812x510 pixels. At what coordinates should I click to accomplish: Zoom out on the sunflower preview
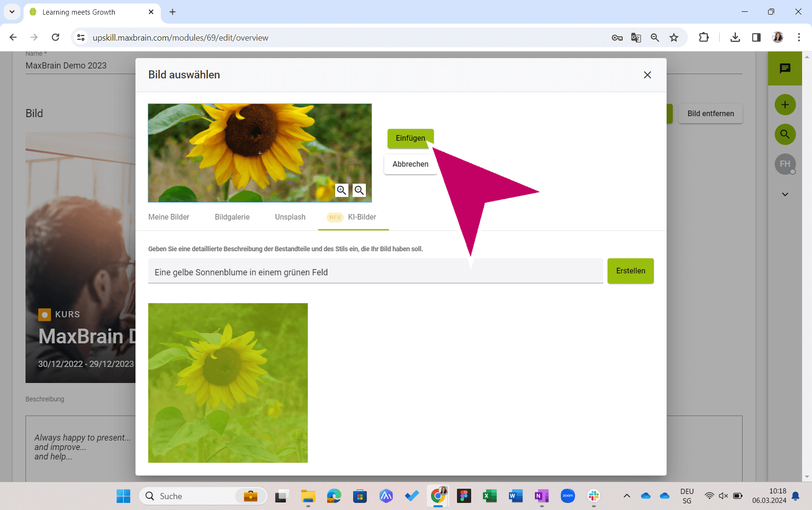tap(359, 190)
